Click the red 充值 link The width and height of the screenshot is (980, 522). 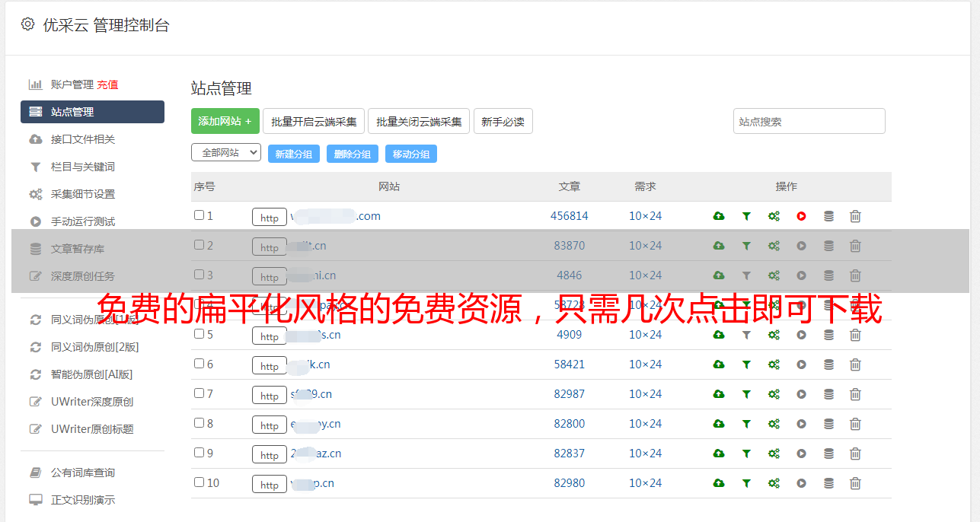[107, 84]
